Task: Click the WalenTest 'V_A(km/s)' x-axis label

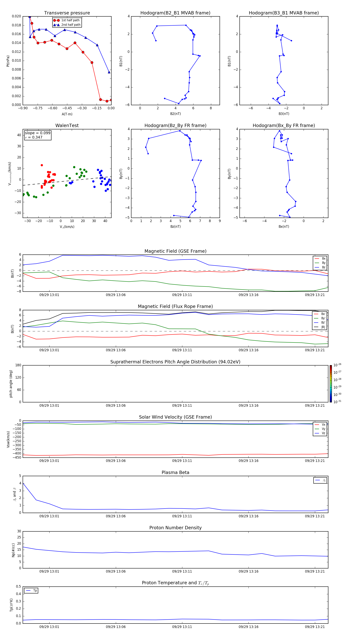Action: click(x=67, y=227)
